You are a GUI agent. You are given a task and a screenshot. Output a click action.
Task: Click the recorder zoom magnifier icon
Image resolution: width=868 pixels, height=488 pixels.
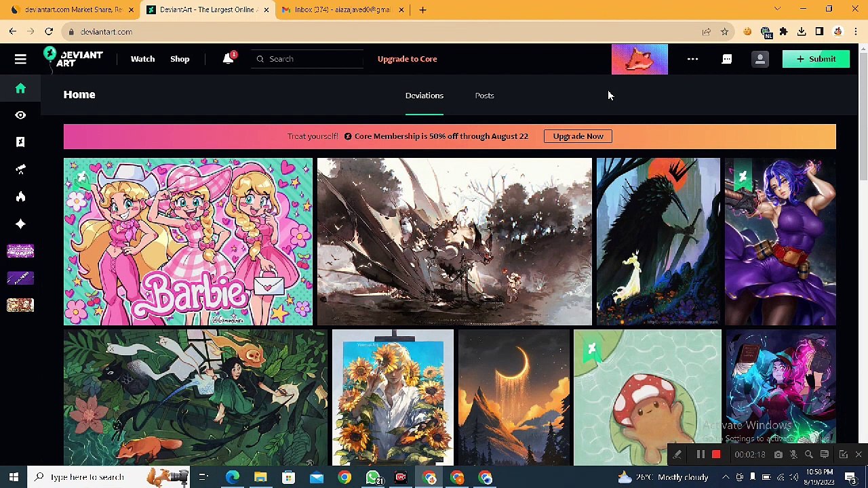808,455
